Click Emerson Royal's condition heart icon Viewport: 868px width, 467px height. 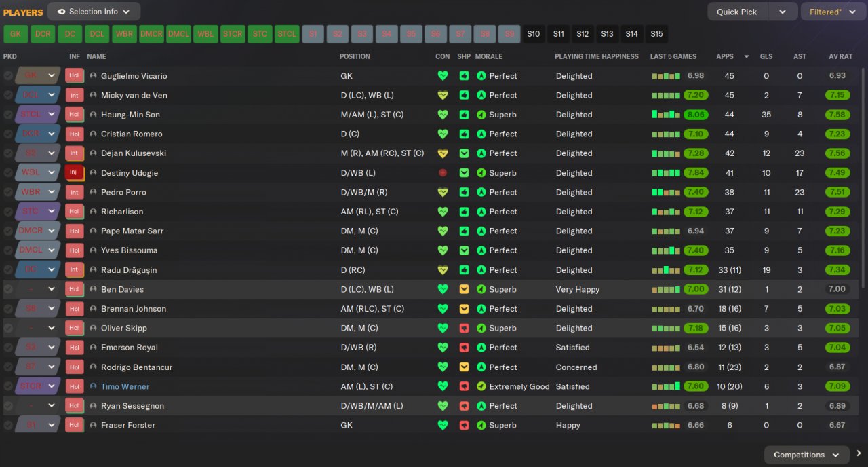point(443,348)
